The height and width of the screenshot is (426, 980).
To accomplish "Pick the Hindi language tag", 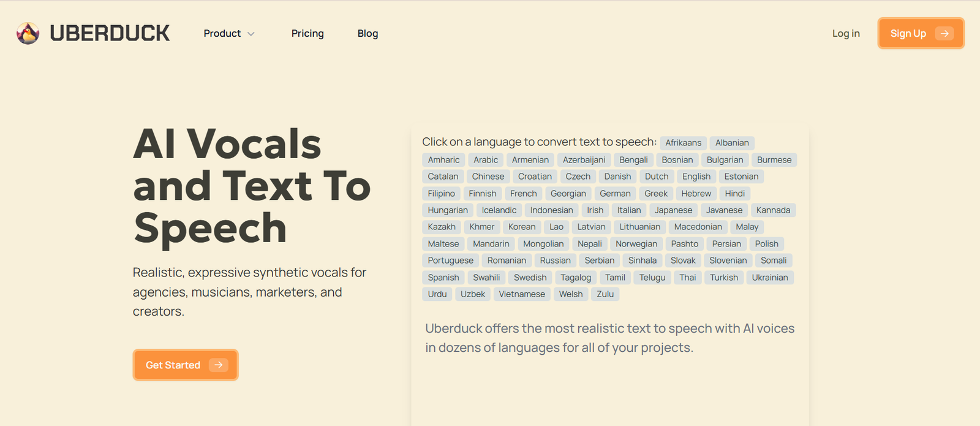I will [x=735, y=194].
